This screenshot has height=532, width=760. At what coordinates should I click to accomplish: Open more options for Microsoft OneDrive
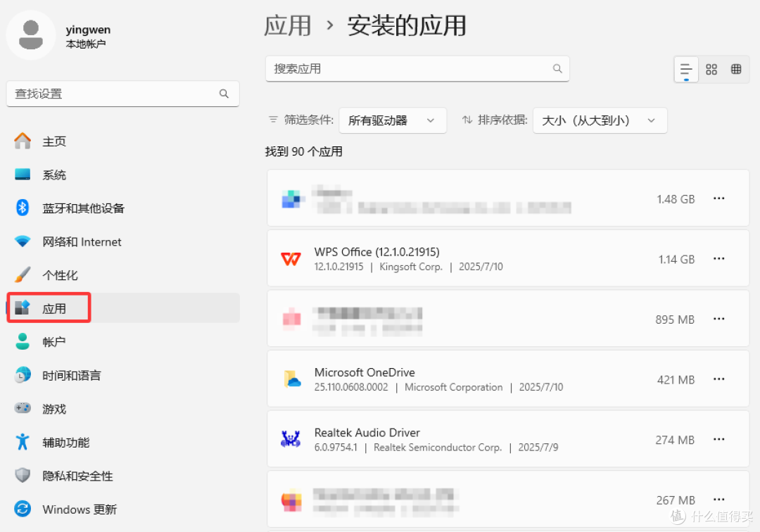click(x=718, y=379)
